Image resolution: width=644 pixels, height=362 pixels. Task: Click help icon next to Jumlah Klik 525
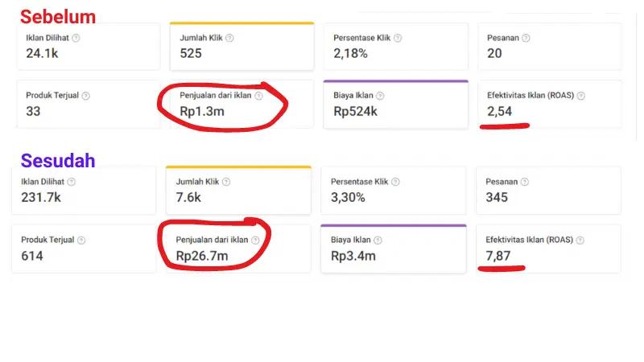[229, 38]
